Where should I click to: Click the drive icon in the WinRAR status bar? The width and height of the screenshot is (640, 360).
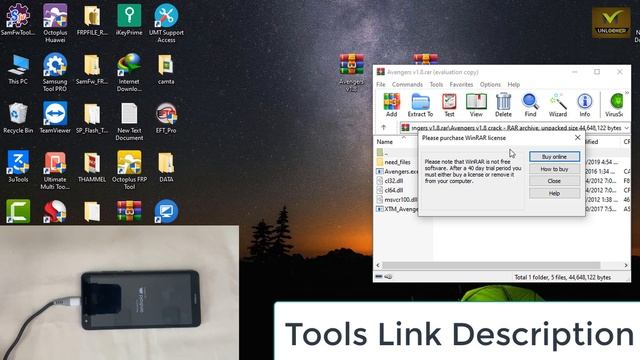tap(379, 277)
